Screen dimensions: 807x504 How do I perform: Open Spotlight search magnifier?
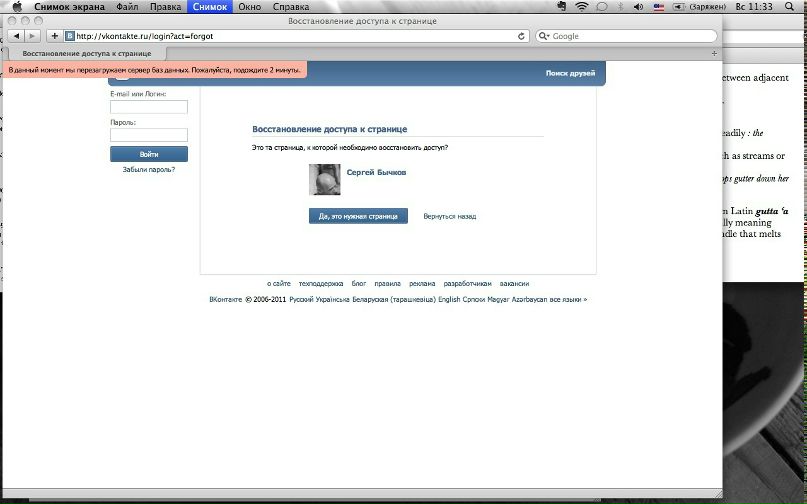[x=790, y=7]
